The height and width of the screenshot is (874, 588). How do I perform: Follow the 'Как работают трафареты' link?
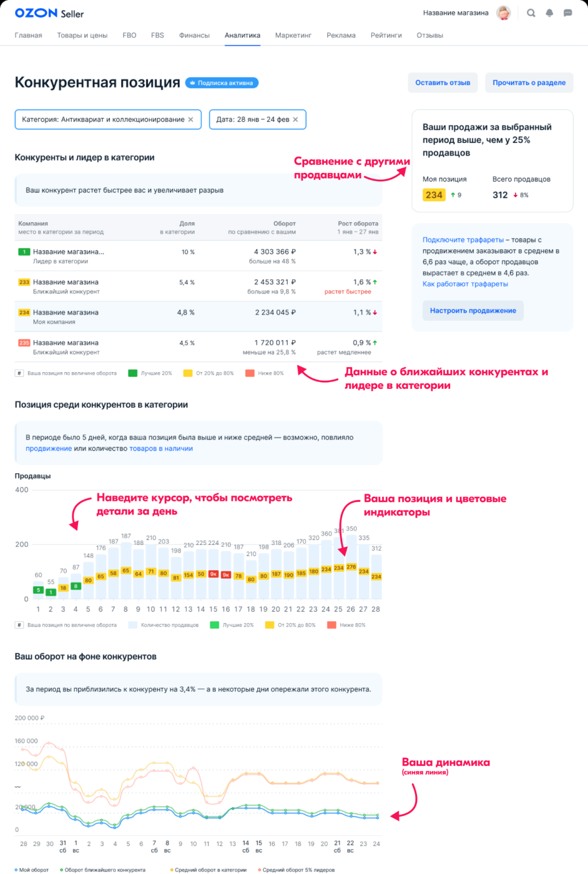[x=465, y=284]
